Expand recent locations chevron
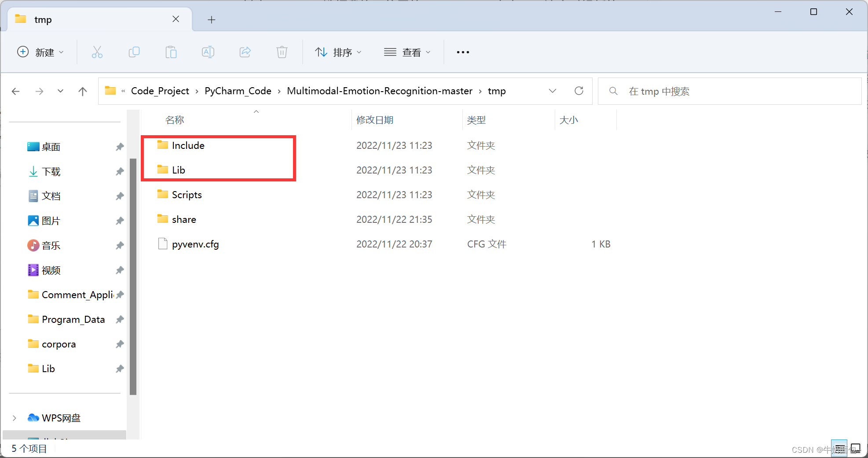Image resolution: width=868 pixels, height=458 pixels. (x=61, y=91)
